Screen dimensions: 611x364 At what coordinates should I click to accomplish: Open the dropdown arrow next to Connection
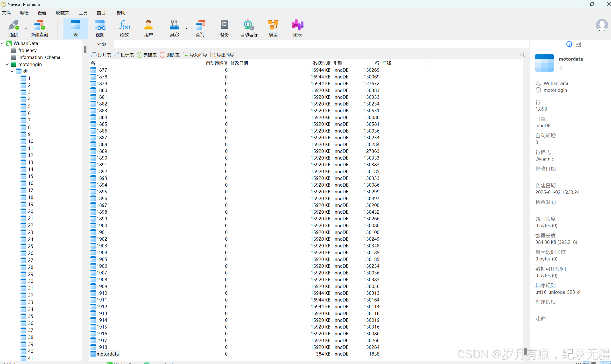point(26,28)
